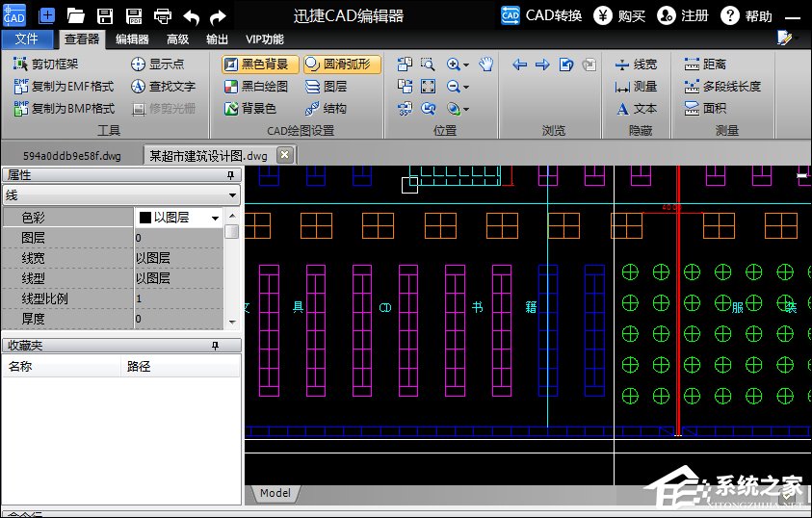Select the 查找文字 (find text) tool

163,87
